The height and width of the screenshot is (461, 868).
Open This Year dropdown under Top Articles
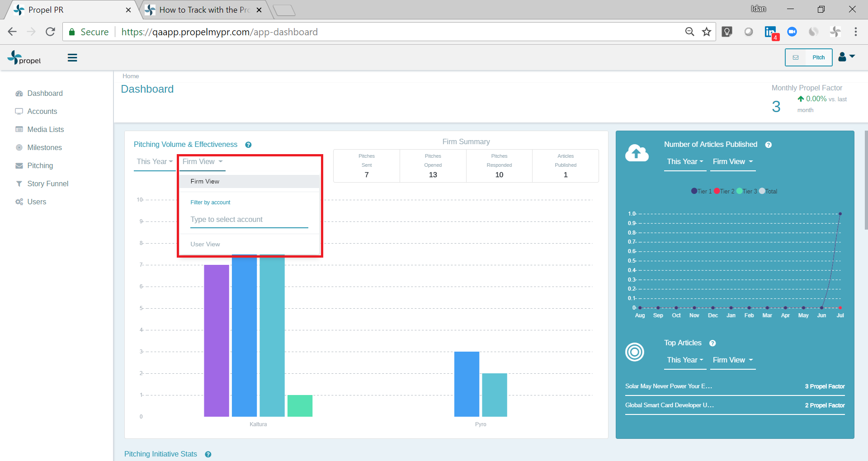coord(685,360)
